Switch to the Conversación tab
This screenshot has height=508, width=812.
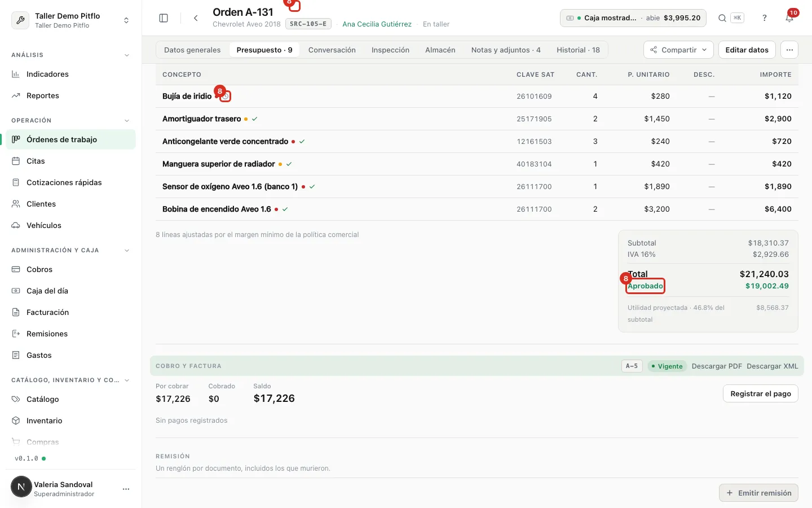tap(332, 50)
